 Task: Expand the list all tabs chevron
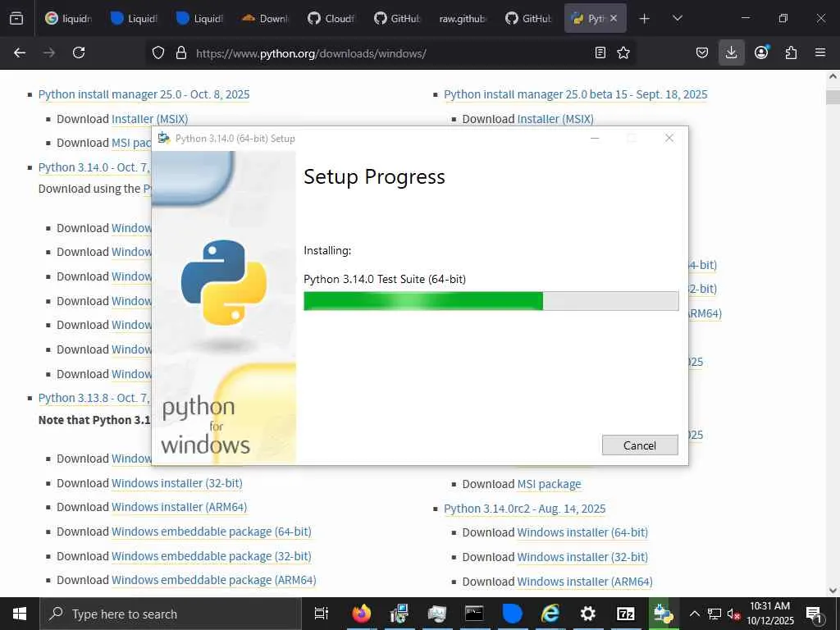click(677, 19)
